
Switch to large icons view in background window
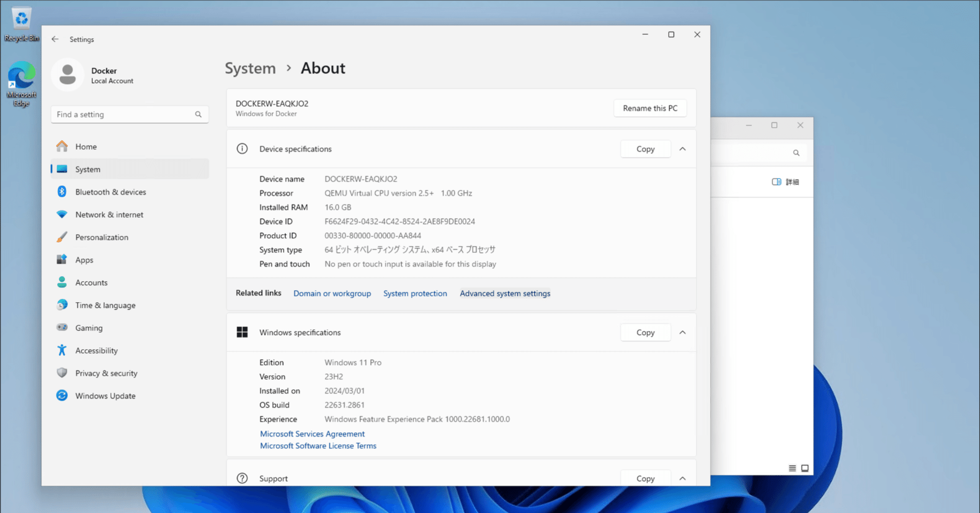tap(805, 468)
